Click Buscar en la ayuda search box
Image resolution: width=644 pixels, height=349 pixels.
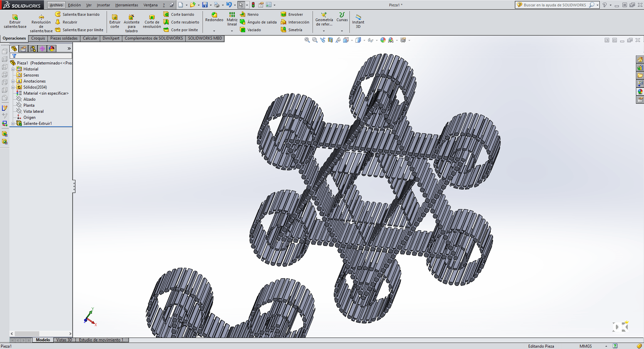(x=555, y=5)
